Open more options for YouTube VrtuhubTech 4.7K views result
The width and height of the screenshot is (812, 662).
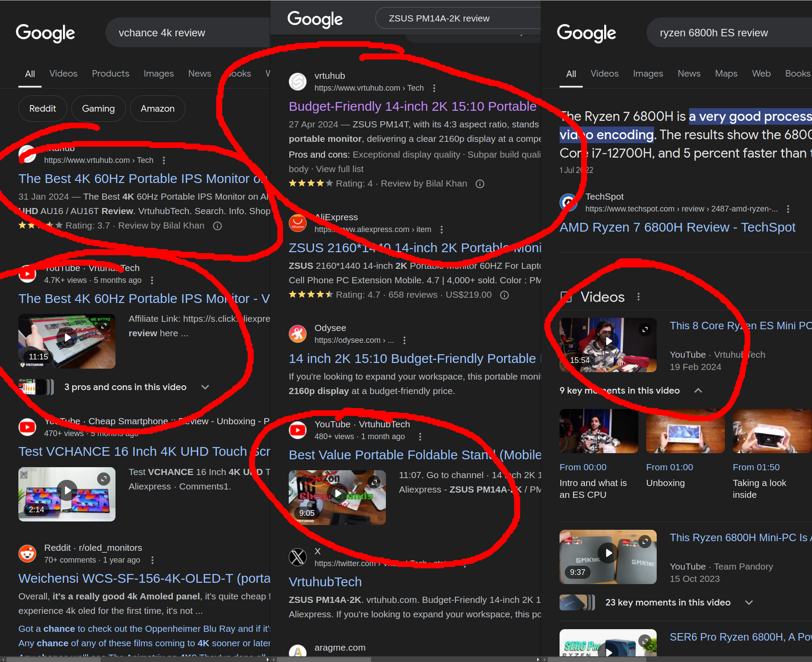152,280
